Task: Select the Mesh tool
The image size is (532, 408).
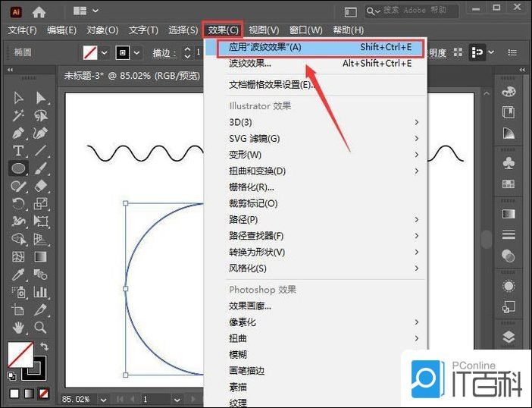Action: (18, 256)
